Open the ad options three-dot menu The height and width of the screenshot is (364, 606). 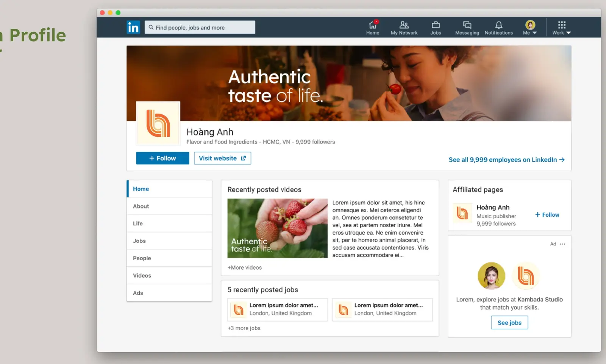pyautogui.click(x=562, y=244)
